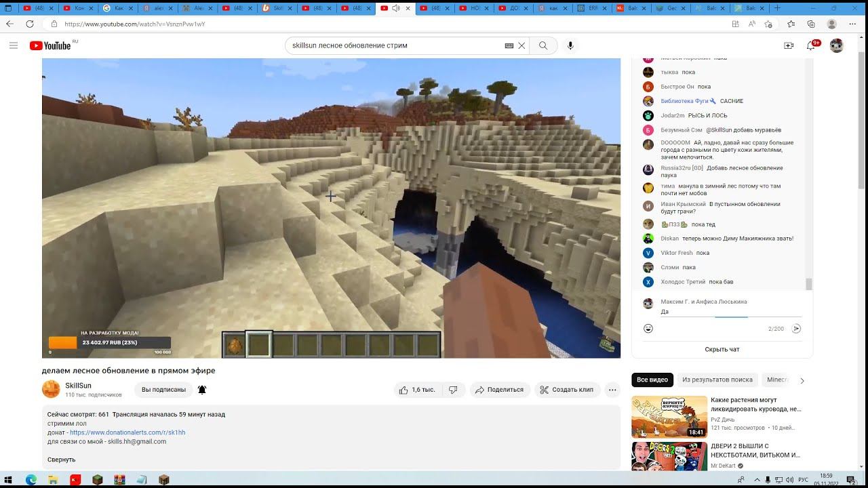Viewport: 868px width, 488px height.
Task: Open browser collections icon
Action: [x=811, y=24]
